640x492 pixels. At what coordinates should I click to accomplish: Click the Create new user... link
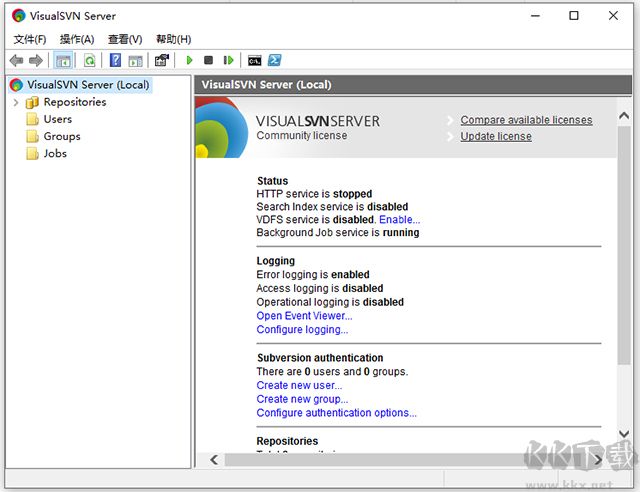(x=299, y=385)
